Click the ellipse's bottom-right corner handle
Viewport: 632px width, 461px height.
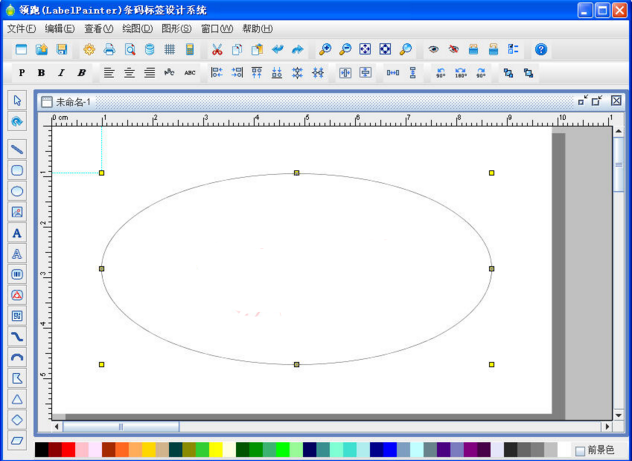492,365
